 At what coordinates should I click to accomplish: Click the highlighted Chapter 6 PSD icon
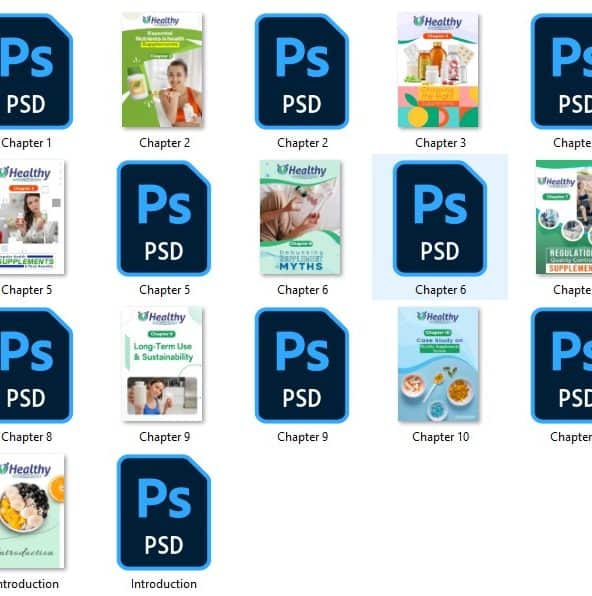440,218
